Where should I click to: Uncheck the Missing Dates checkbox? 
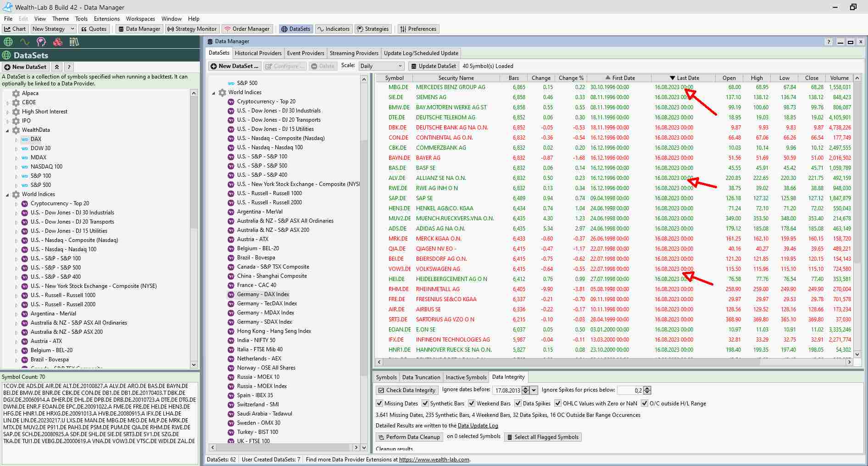(379, 404)
